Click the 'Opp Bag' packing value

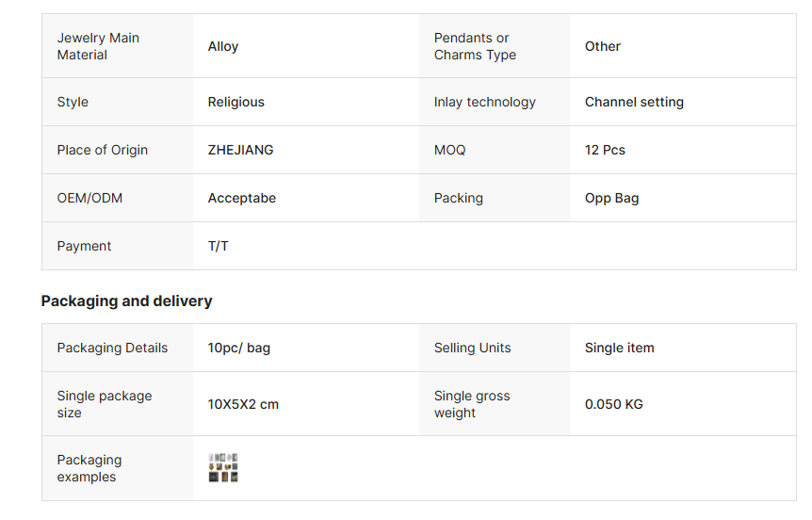click(x=612, y=198)
